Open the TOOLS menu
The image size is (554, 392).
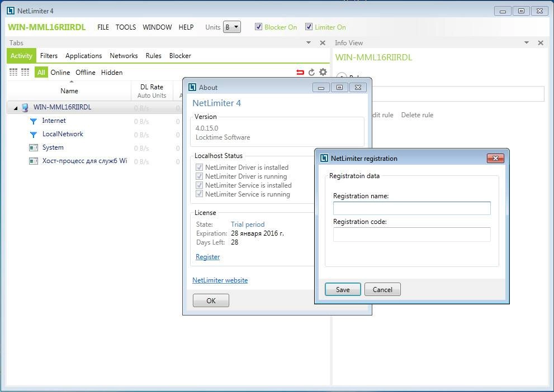click(126, 27)
